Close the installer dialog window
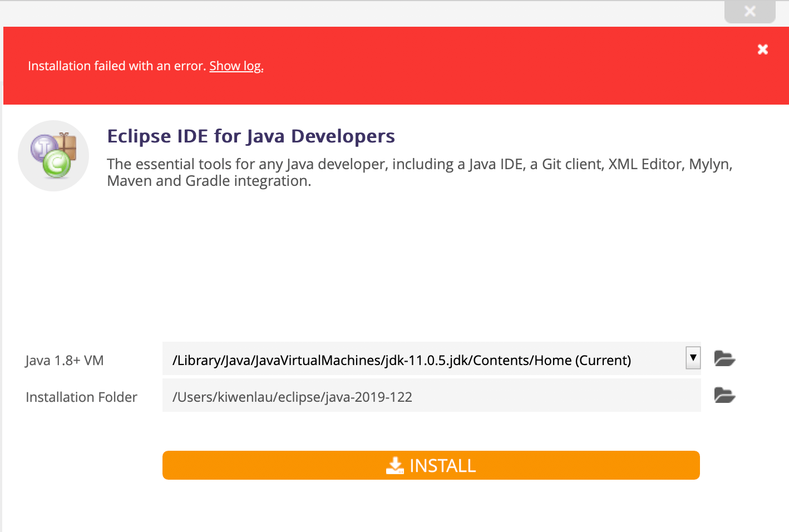This screenshot has width=789, height=532. 749,11
